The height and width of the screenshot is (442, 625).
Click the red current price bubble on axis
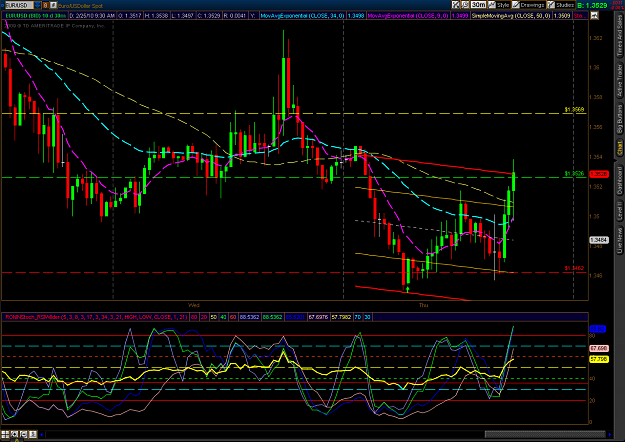tap(599, 174)
